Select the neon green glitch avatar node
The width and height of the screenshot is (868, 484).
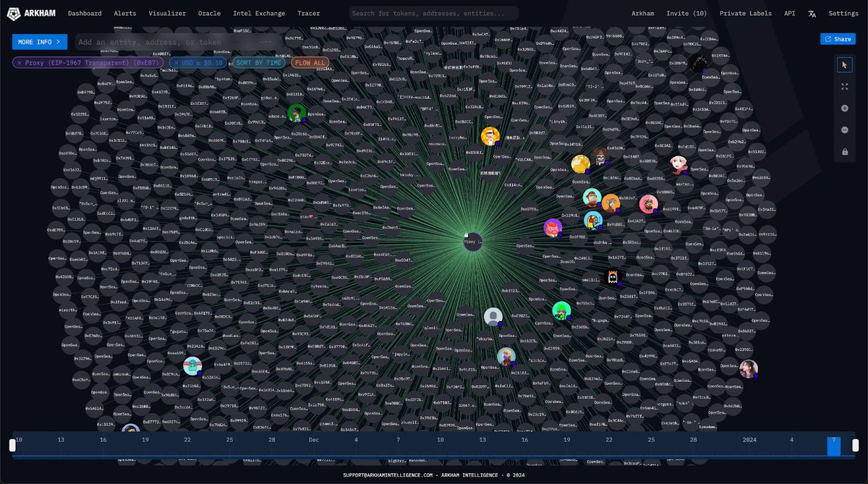pyautogui.click(x=561, y=311)
